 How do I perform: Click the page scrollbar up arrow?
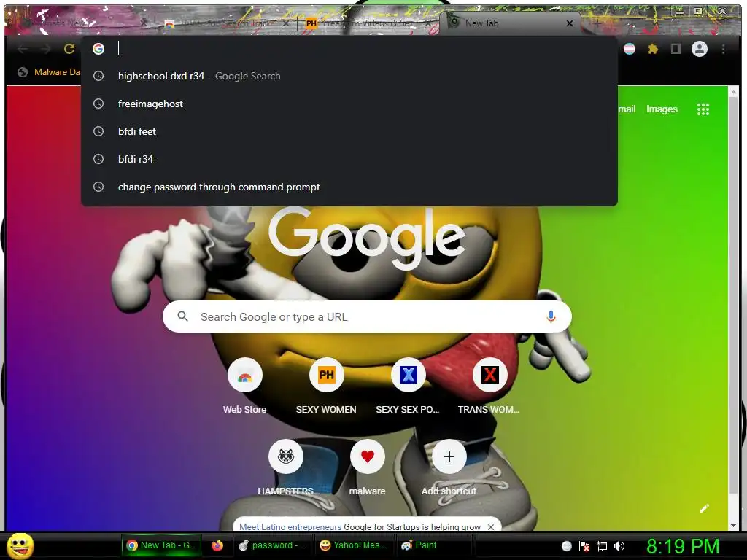734,92
